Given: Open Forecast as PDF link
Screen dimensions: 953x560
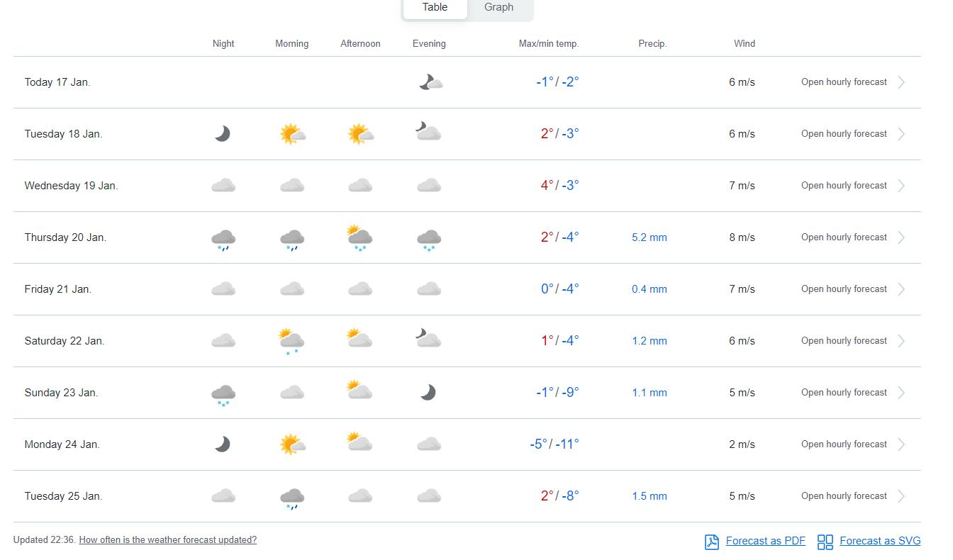Looking at the screenshot, I should [x=765, y=541].
